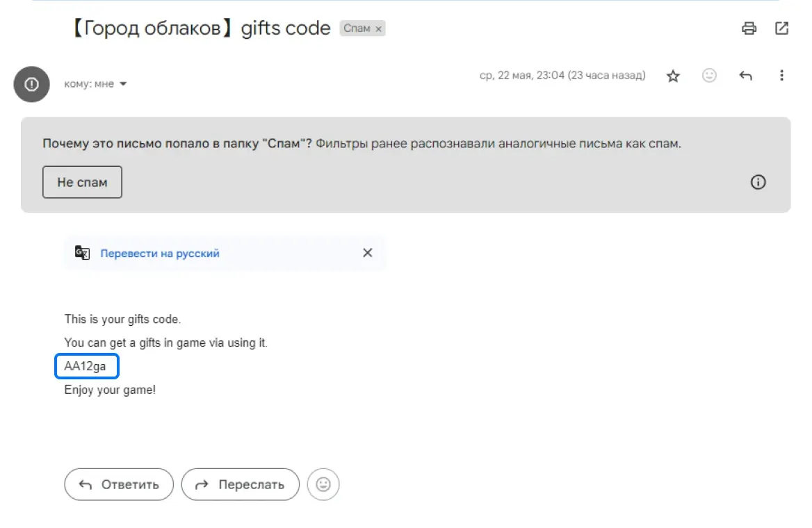Click the emoji reaction button below the message

323,484
